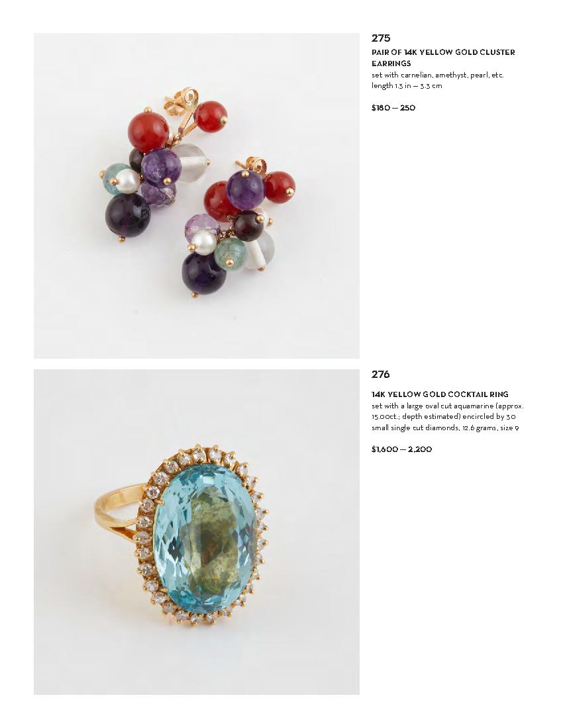Click the cluster earrings photo
Screen dimensions: 563x728
click(x=197, y=195)
